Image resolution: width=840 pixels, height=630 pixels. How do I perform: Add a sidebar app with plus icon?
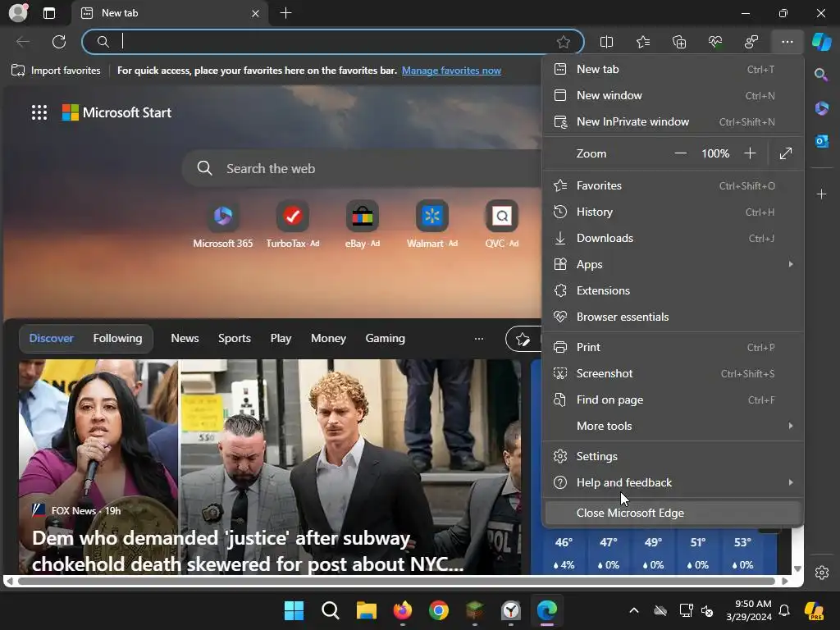pyautogui.click(x=821, y=194)
